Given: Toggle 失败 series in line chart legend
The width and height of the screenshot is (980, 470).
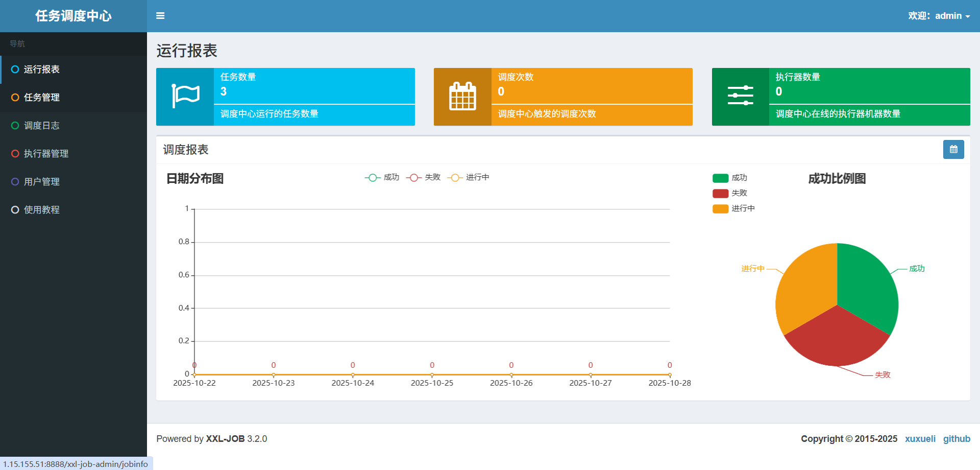Looking at the screenshot, I should tap(423, 177).
